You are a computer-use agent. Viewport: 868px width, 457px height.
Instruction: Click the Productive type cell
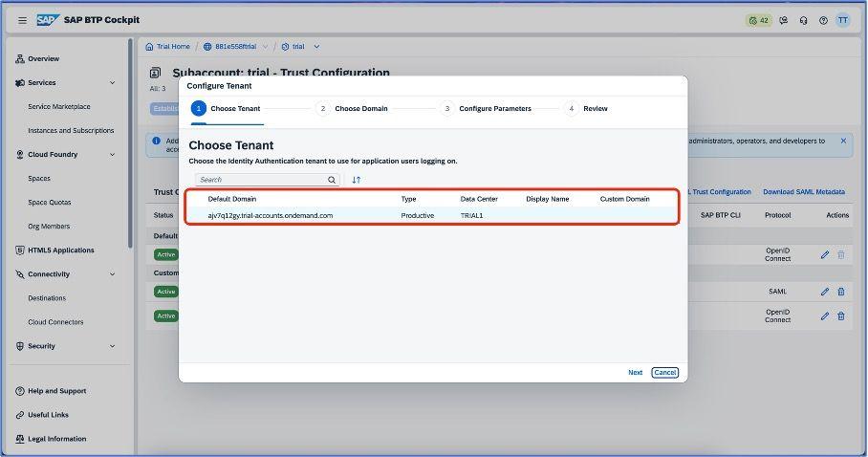coord(418,215)
